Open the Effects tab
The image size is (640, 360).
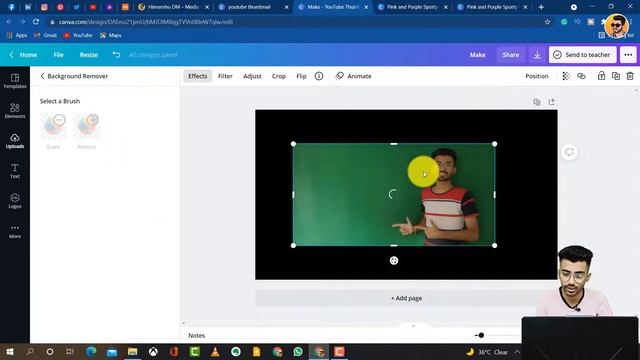[198, 76]
